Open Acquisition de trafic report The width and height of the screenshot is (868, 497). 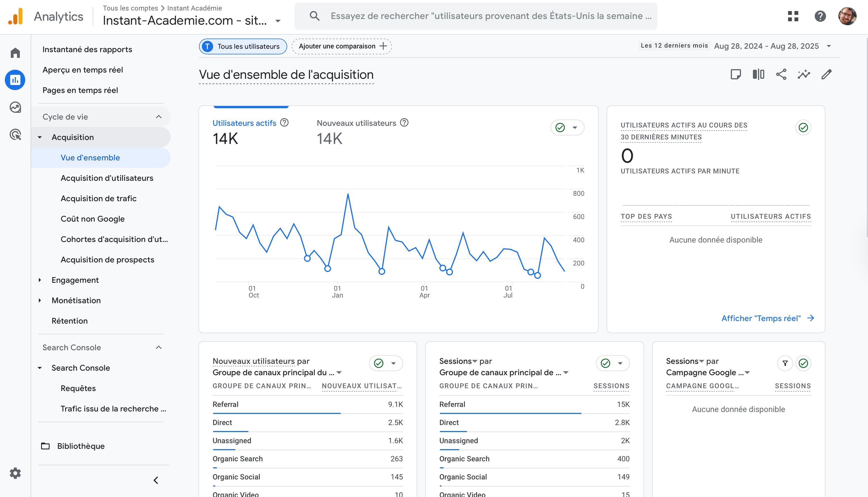coord(98,198)
